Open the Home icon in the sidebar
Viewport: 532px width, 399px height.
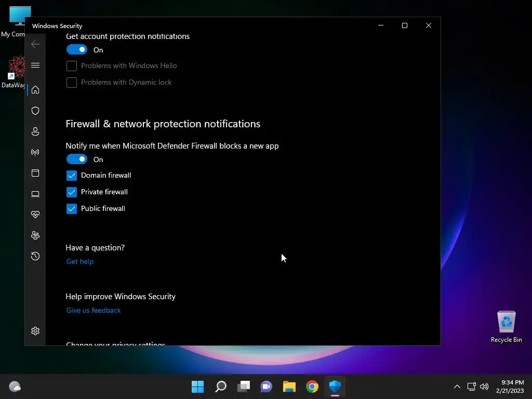[35, 89]
